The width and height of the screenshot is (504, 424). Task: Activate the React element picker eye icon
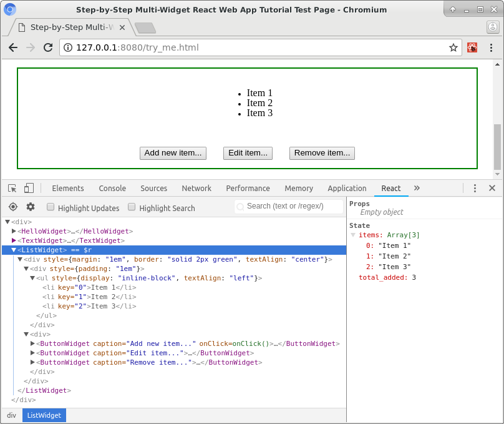coord(12,207)
